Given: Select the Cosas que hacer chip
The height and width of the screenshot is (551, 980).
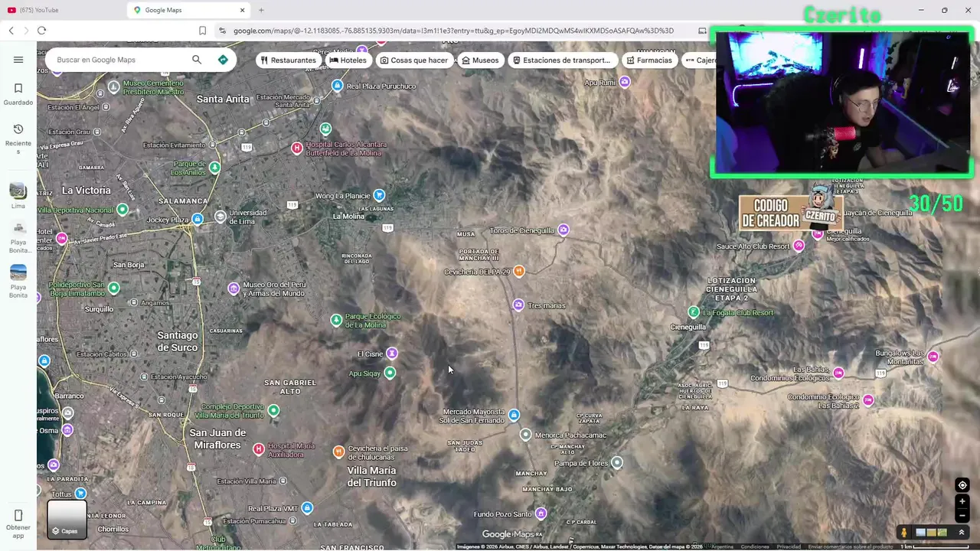Looking at the screenshot, I should [414, 60].
